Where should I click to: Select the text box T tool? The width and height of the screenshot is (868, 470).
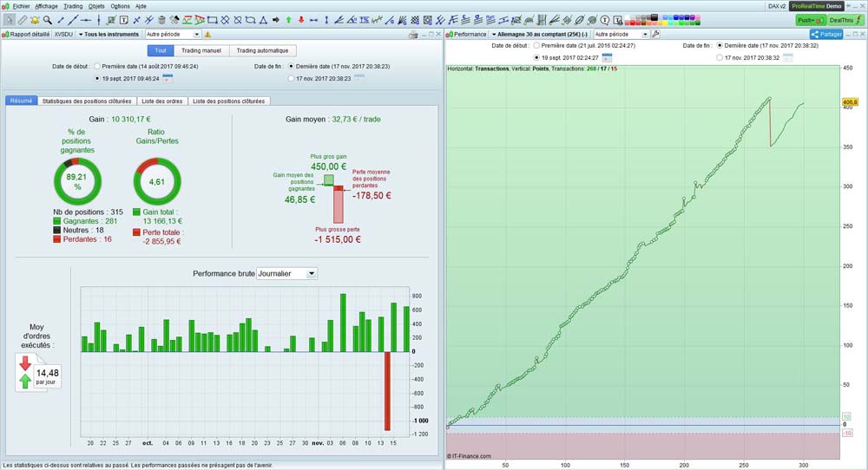click(124, 21)
